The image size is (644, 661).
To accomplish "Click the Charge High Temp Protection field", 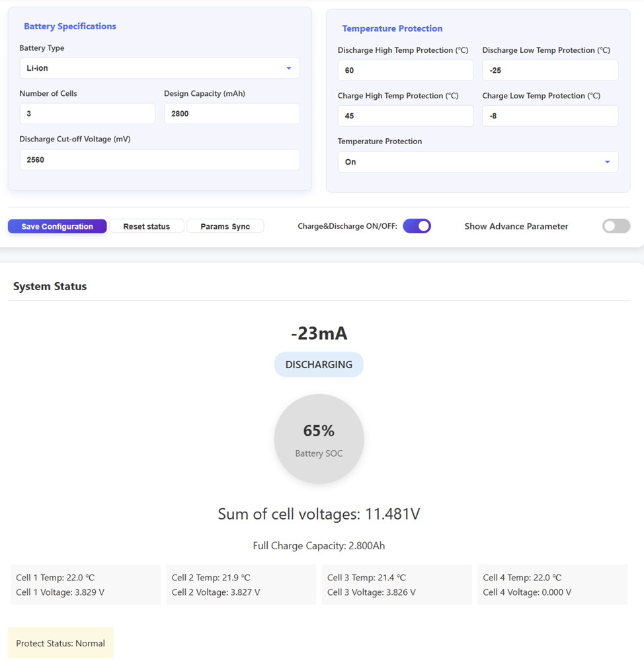I will (x=405, y=116).
